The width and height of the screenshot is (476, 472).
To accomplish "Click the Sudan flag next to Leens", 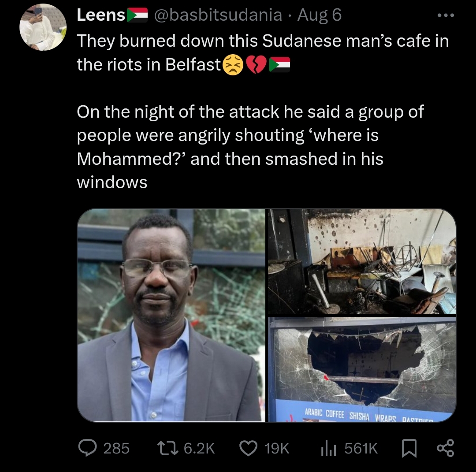I will click(x=137, y=15).
